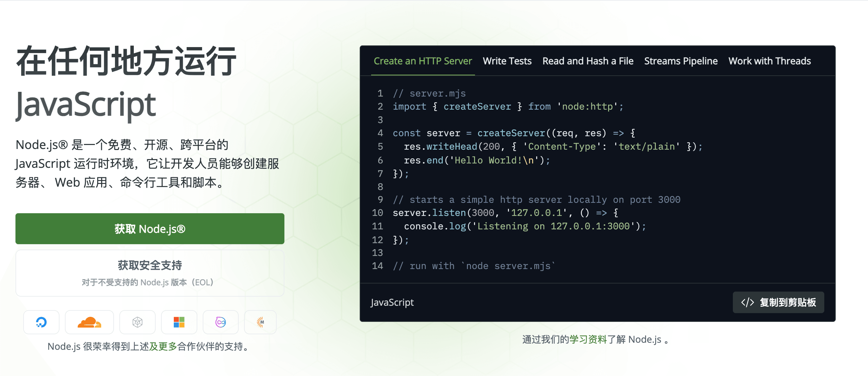Viewport: 868px width, 376px height.
Task: Click the server.listen(3000 code line
Action: [505, 213]
